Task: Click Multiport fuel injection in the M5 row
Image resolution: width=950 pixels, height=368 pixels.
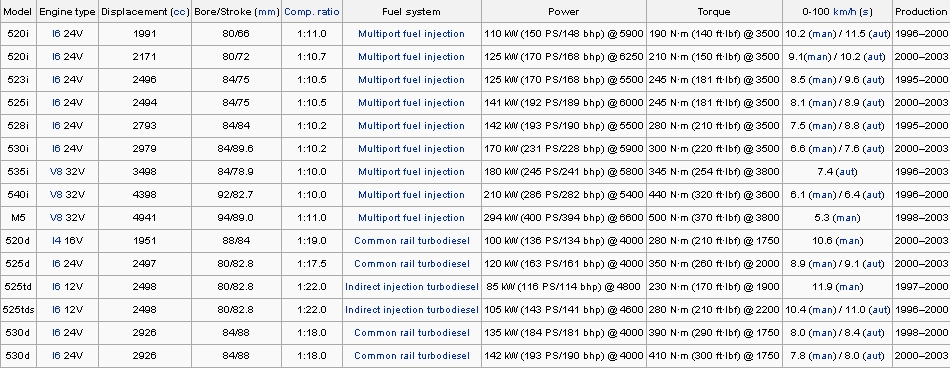Action: pos(411,218)
